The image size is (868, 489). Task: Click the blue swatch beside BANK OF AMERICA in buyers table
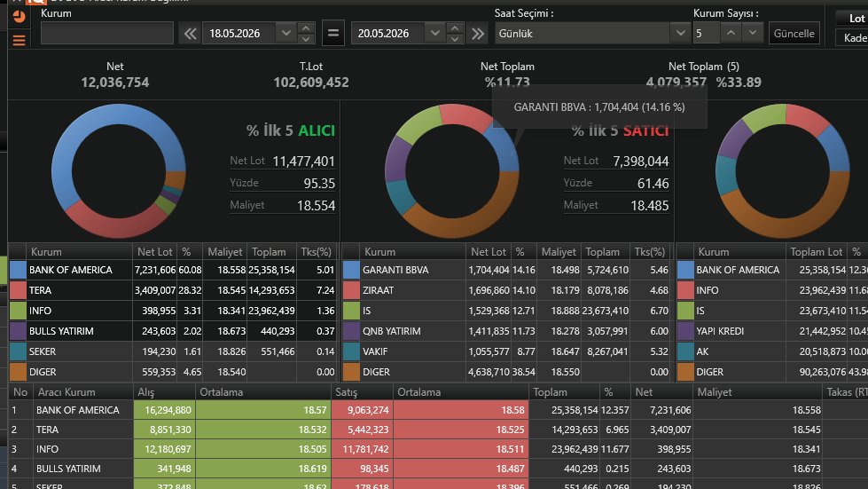point(18,270)
